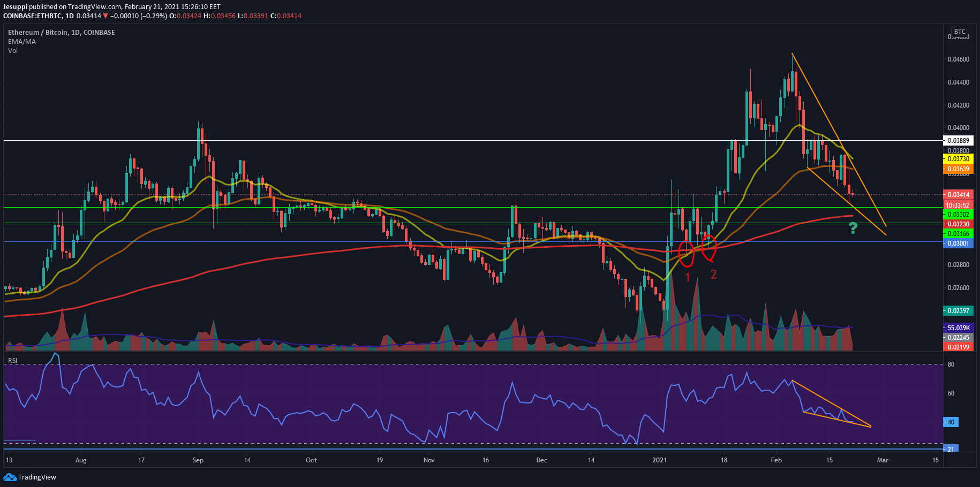Click the Oct label on the time axis
This screenshot has width=980, height=487.
(311, 460)
